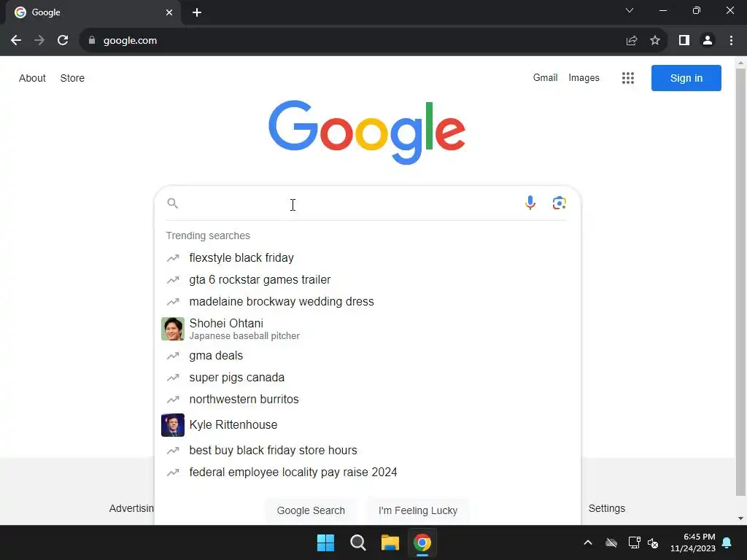Click the Sign in button
The height and width of the screenshot is (560, 747).
tap(686, 78)
